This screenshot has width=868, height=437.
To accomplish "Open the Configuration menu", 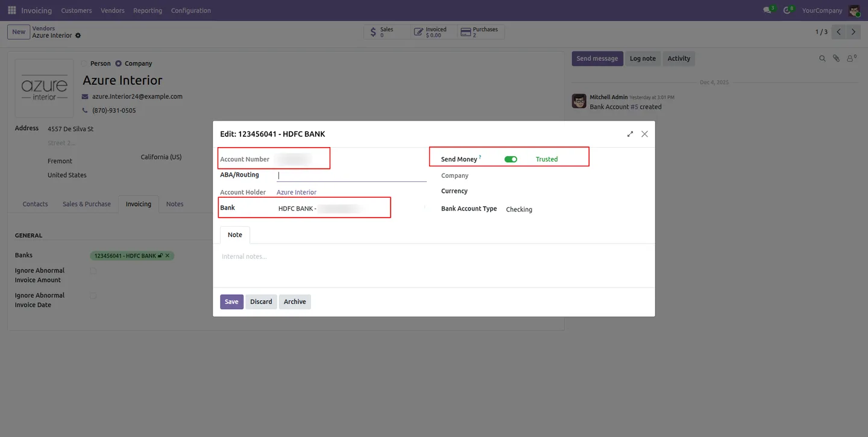I will (191, 10).
